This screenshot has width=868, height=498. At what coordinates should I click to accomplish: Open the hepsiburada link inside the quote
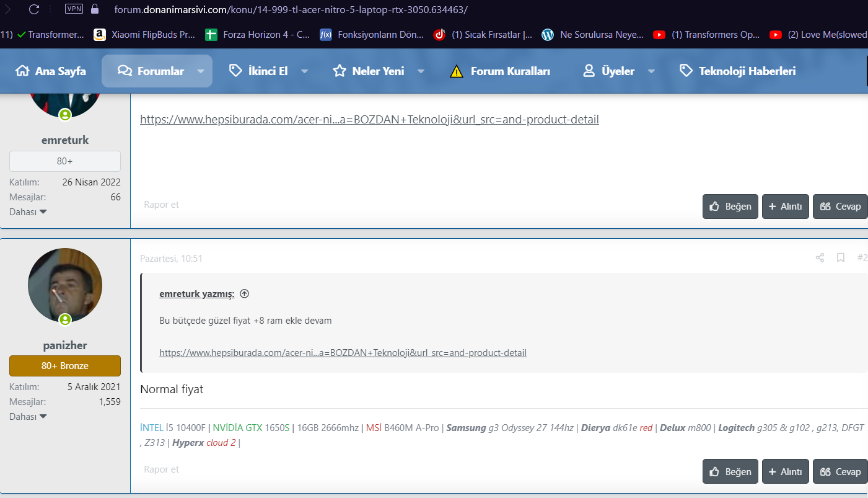(343, 353)
